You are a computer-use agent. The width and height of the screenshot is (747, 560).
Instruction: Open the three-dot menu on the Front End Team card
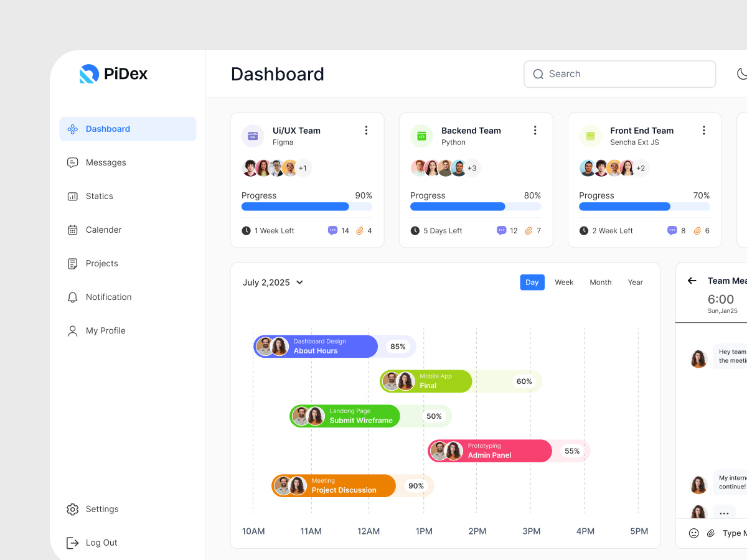tap(704, 130)
